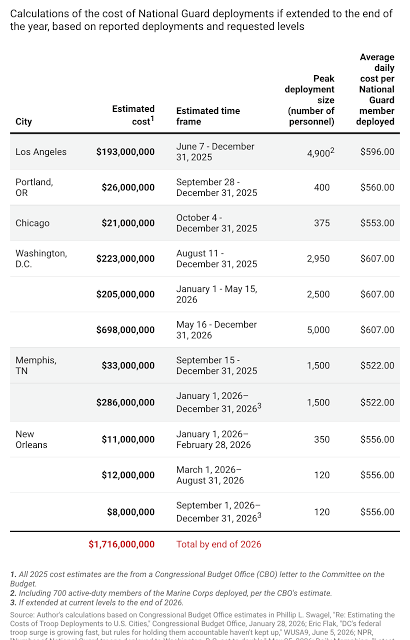This screenshot has height=640, width=410.
Task: Click the City column header
Action: pyautogui.click(x=24, y=122)
